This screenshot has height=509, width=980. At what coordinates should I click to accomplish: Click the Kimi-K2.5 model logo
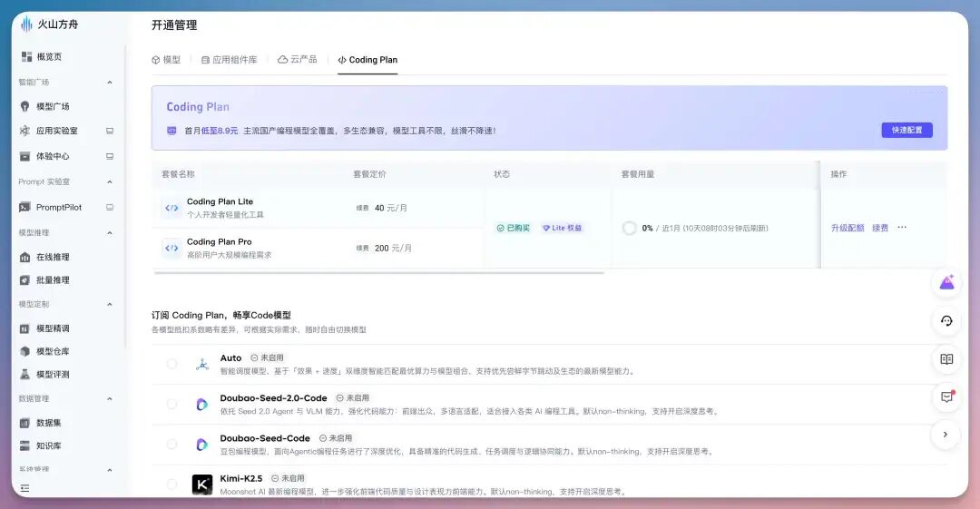(x=201, y=485)
